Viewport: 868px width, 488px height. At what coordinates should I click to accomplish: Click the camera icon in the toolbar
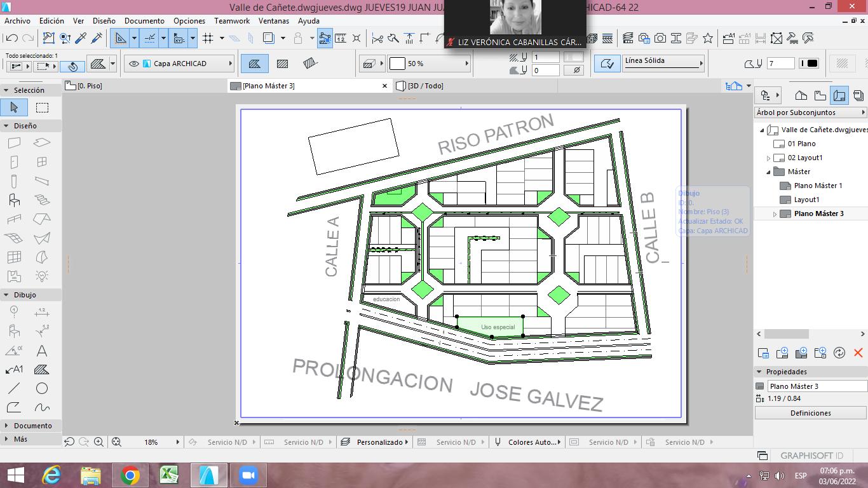(660, 38)
